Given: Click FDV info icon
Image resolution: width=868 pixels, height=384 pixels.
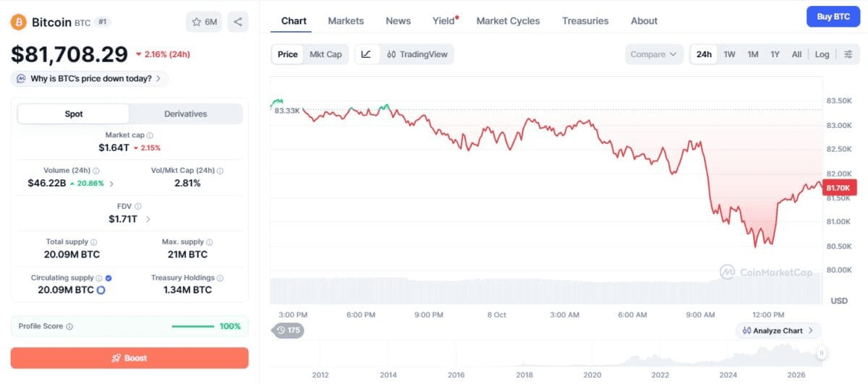Looking at the screenshot, I should (x=138, y=207).
